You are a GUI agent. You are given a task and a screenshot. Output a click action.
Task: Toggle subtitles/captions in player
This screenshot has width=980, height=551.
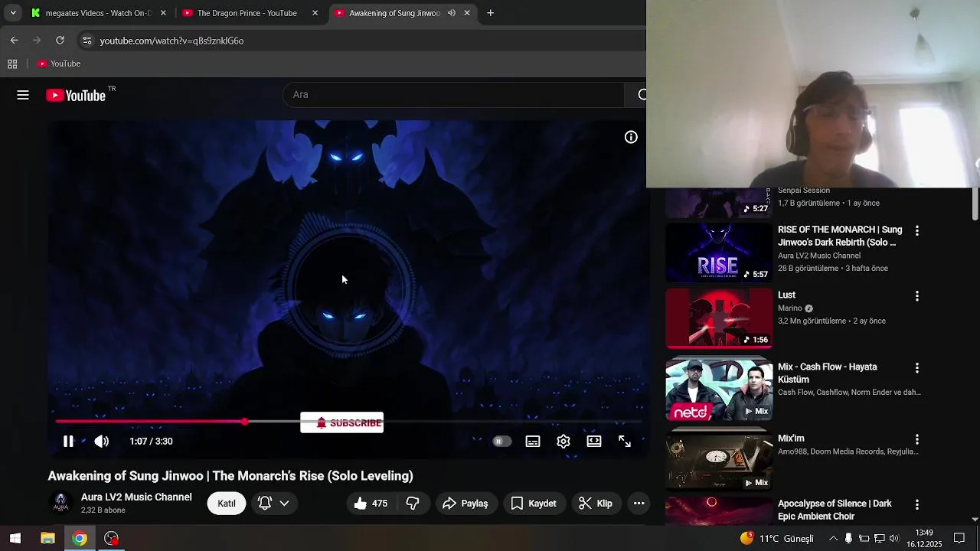533,442
